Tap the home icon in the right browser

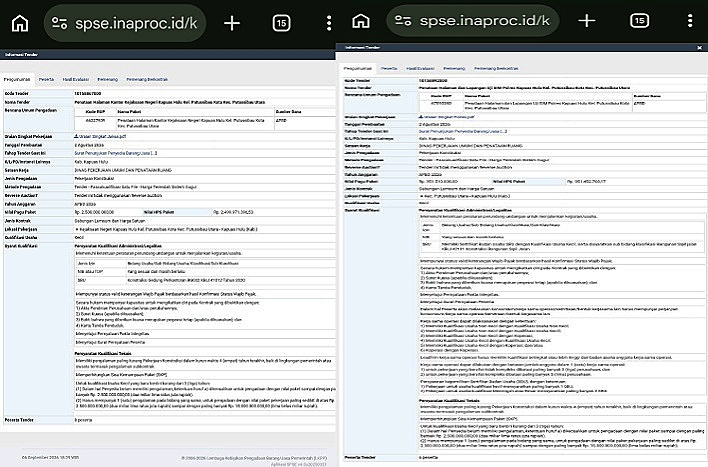(x=361, y=21)
